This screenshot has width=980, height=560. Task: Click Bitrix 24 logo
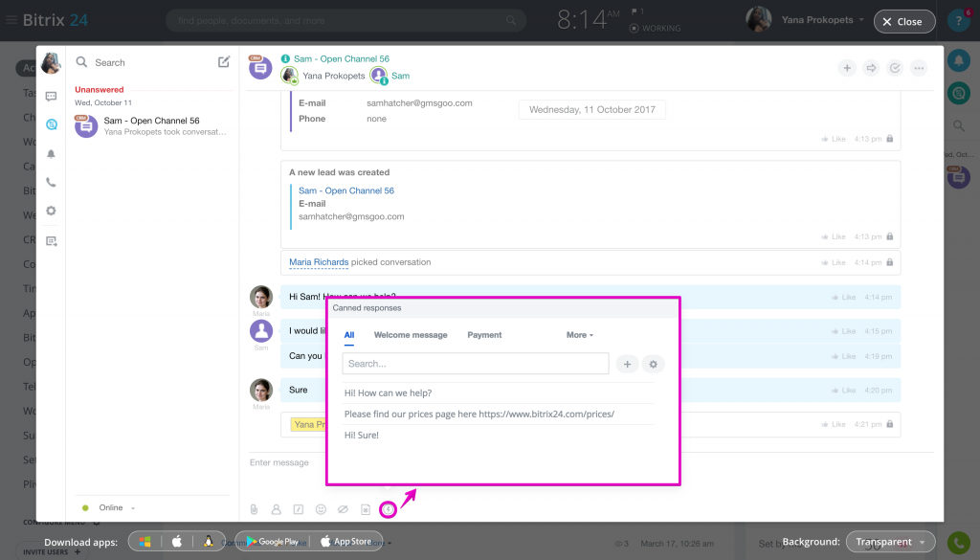point(55,20)
